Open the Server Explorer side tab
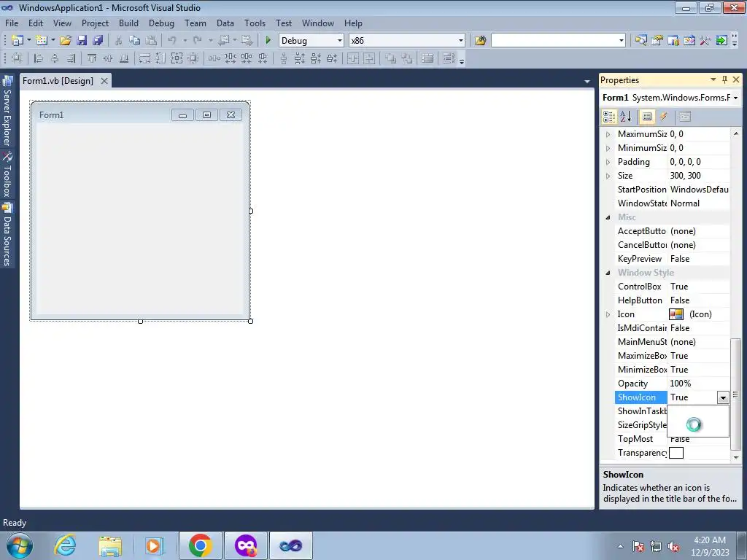This screenshot has width=747, height=560. (x=7, y=112)
